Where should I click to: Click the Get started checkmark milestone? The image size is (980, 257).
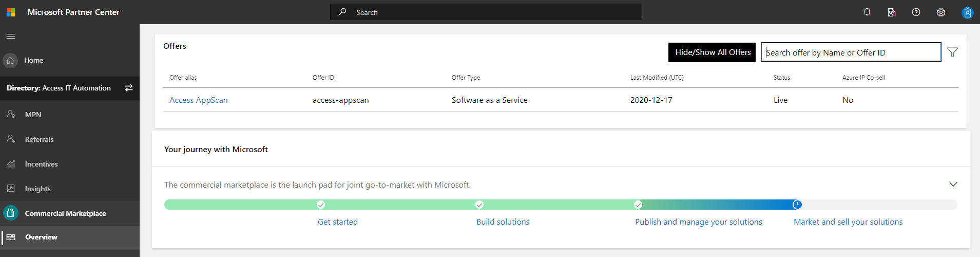(x=321, y=205)
